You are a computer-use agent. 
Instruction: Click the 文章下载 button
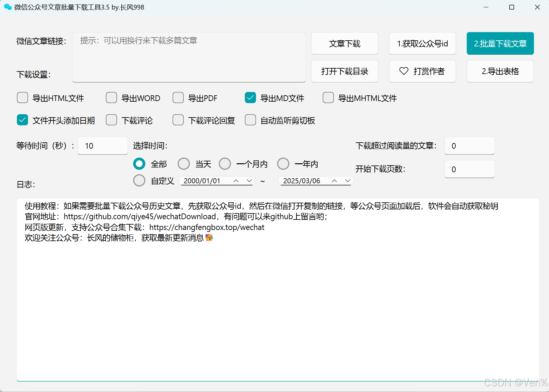coord(345,44)
